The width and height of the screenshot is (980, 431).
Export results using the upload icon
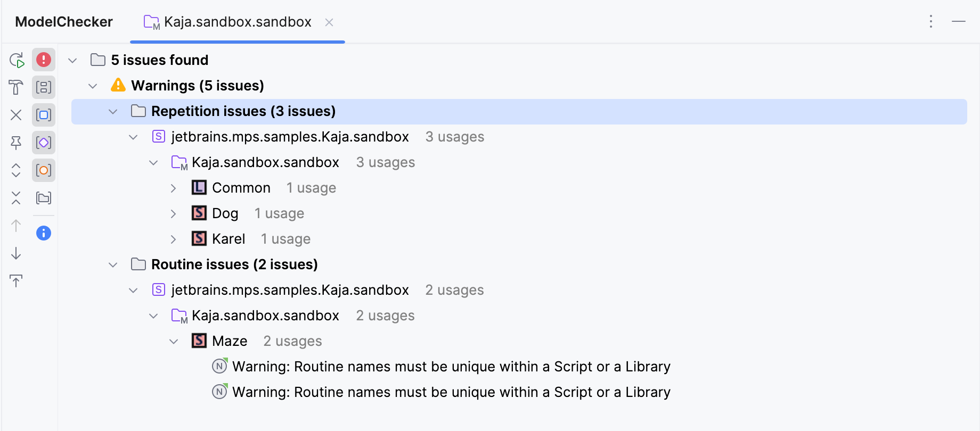click(16, 281)
